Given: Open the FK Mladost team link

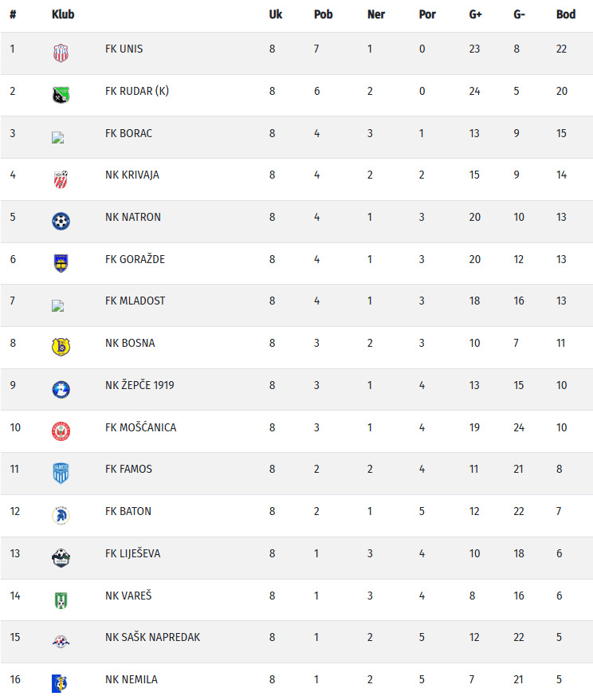Looking at the screenshot, I should coord(135,301).
